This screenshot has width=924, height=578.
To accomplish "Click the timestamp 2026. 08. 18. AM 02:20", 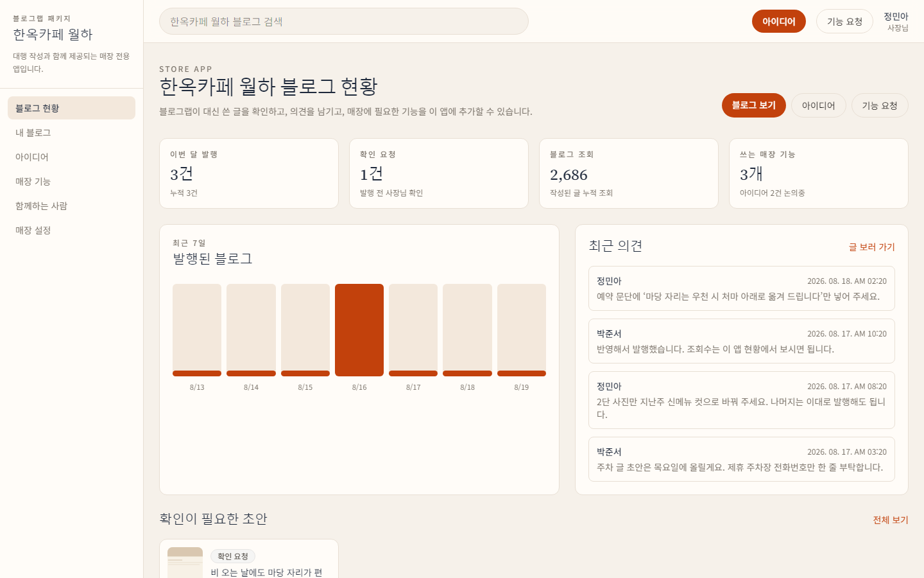I will tap(847, 281).
